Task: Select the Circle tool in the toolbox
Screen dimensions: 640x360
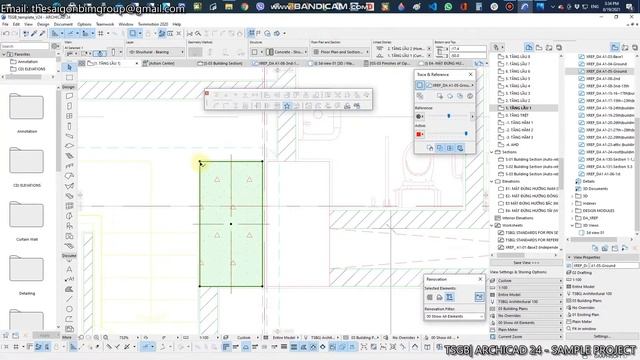Action: coord(69,309)
